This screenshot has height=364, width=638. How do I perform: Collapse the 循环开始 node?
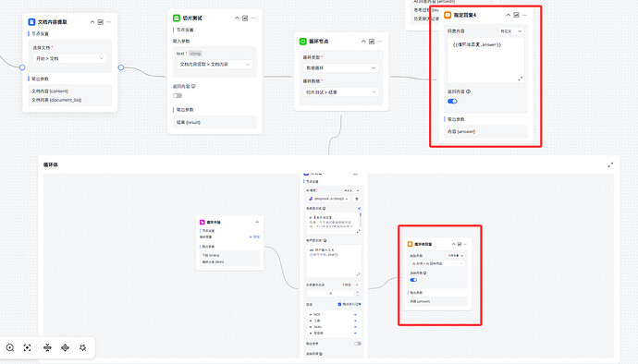(257, 222)
